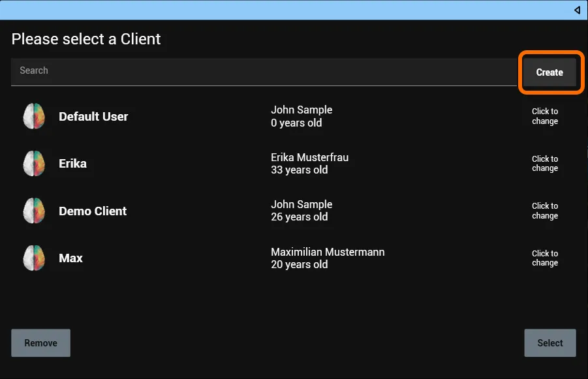Select the brain icon next to Demo Client
588x379 pixels.
point(34,211)
